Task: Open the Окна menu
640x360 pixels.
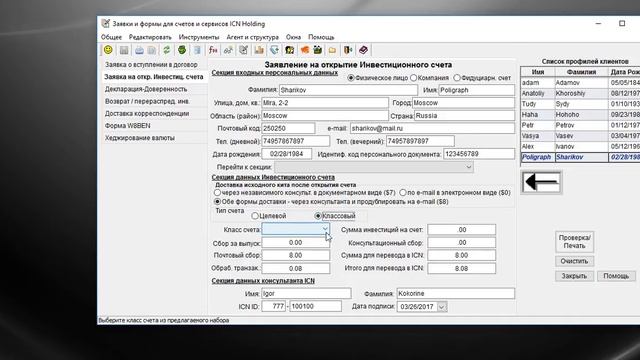Action: [x=293, y=37]
